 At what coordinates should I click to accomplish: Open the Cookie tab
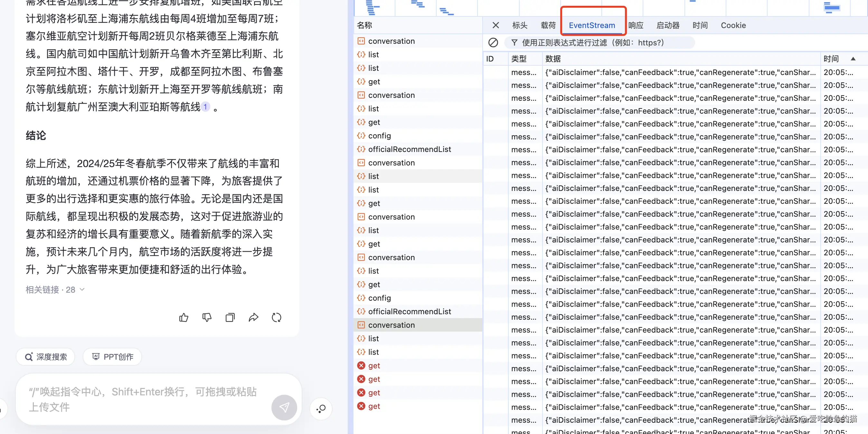pyautogui.click(x=733, y=25)
